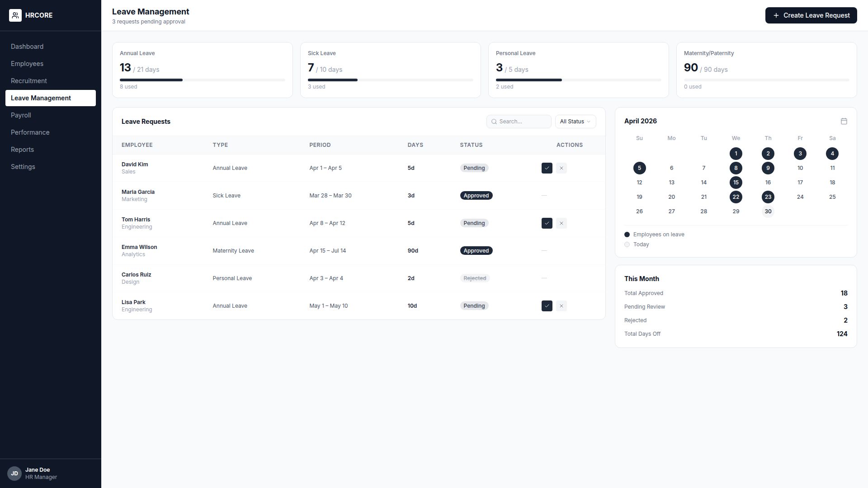Open the calendar icon beside April 2026

click(844, 121)
